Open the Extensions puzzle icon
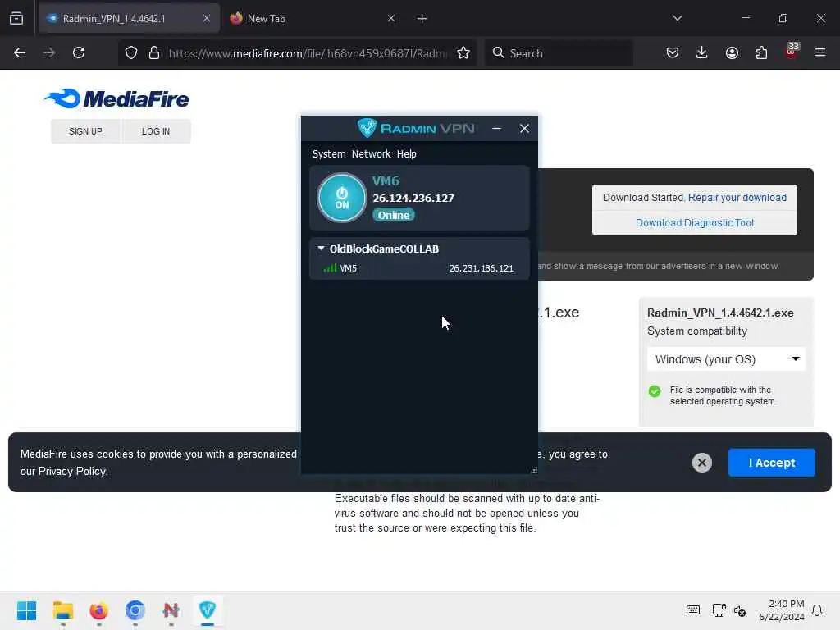This screenshot has height=630, width=840. pyautogui.click(x=761, y=53)
